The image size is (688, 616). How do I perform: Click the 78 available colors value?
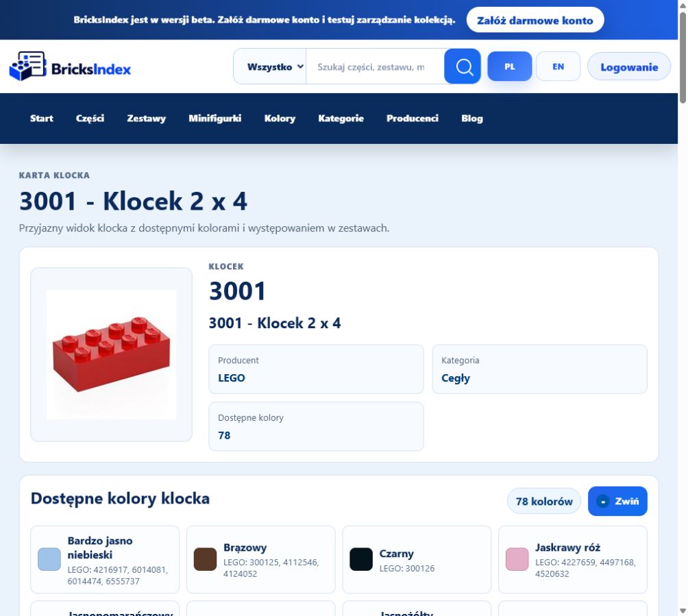224,435
